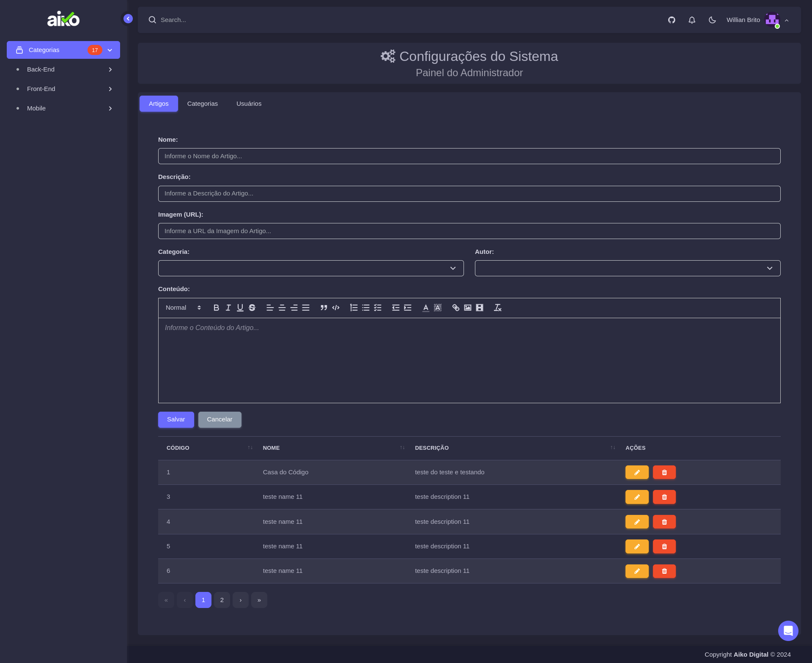Toggle dark mode moon icon
The image size is (812, 663).
[712, 20]
